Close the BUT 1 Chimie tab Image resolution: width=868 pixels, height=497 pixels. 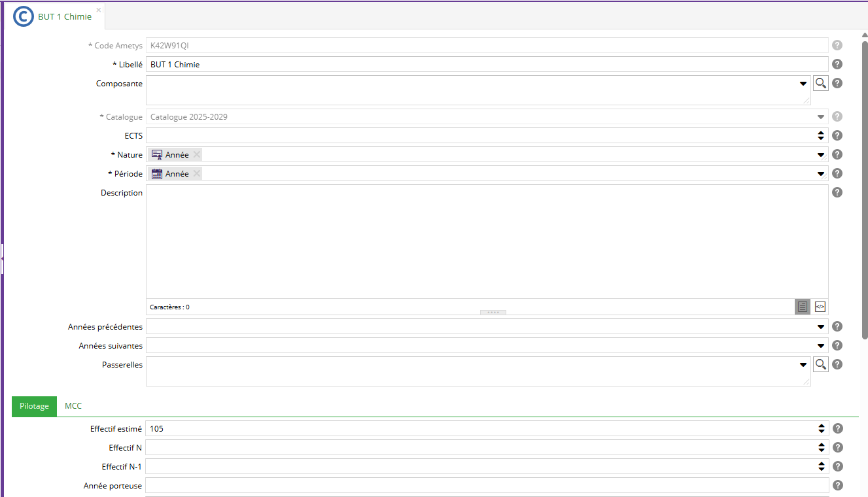pyautogui.click(x=99, y=10)
